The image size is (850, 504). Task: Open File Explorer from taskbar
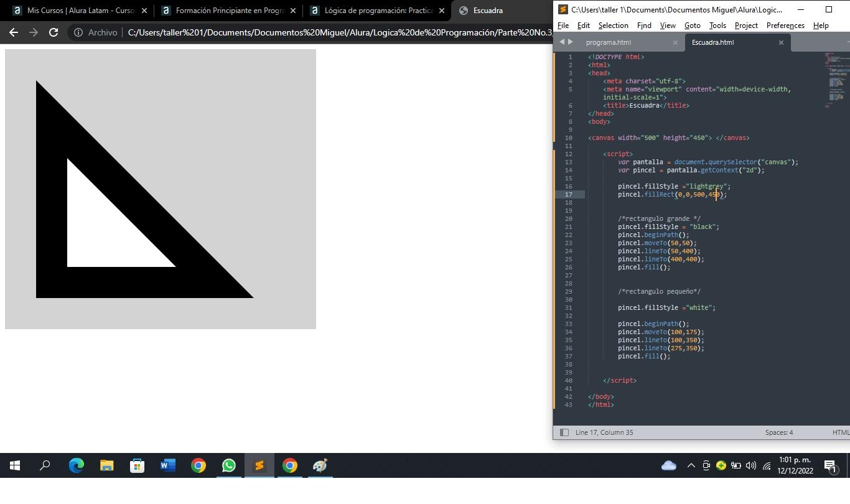pyautogui.click(x=106, y=465)
